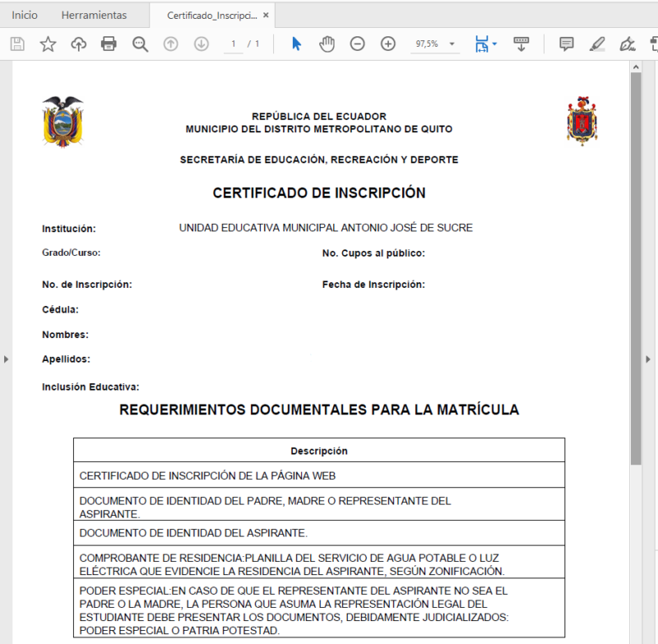Open the sign document pen tool
Viewport: 658px width, 644px height.
pos(628,44)
